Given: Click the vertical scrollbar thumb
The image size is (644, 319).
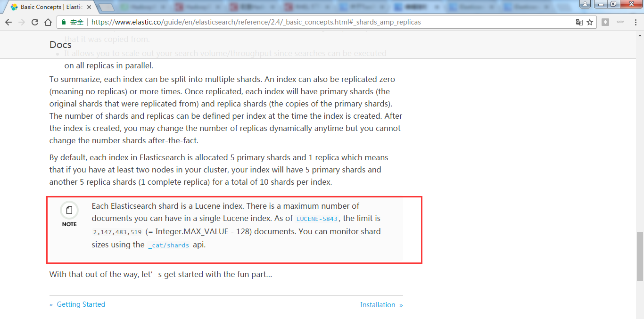Looking at the screenshot, I should click(640, 256).
